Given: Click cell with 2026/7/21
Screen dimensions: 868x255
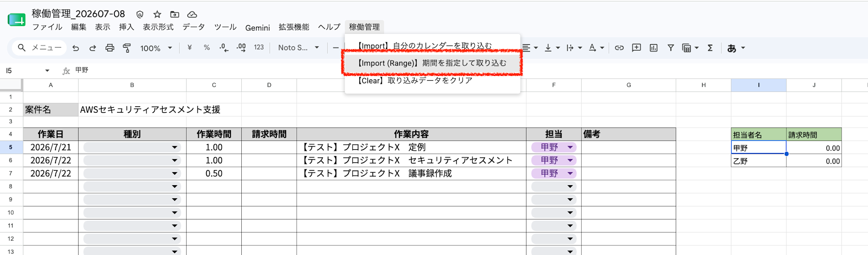Looking at the screenshot, I should 51,147.
